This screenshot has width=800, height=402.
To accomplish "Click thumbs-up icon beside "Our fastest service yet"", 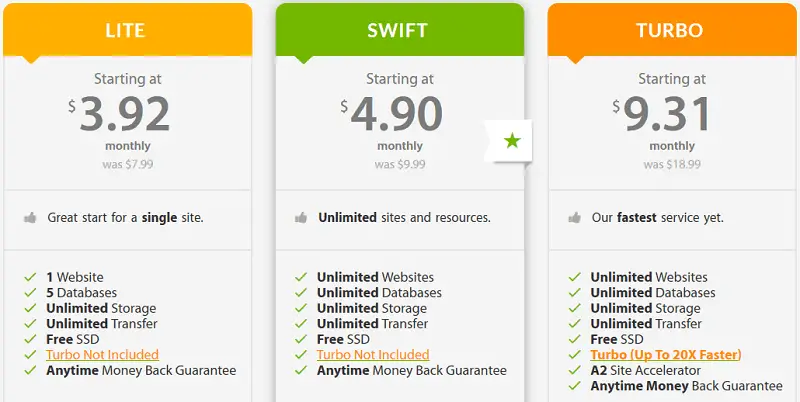I will coord(574,218).
